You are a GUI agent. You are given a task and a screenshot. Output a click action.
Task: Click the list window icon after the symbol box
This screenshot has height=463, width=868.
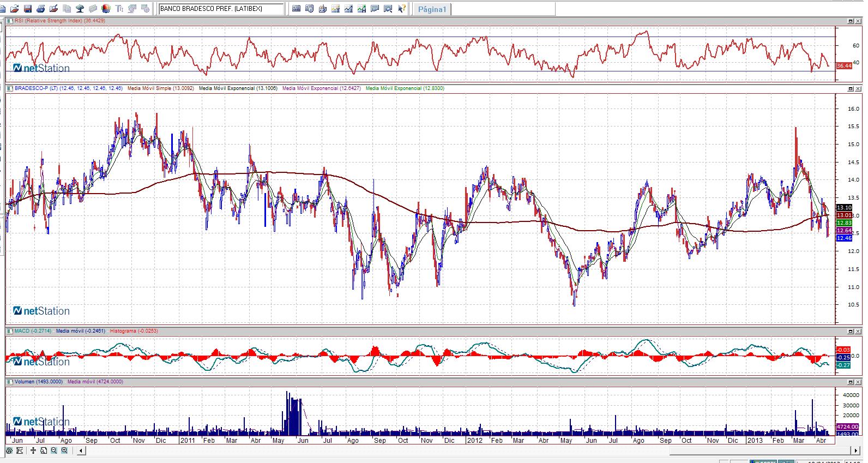296,9
